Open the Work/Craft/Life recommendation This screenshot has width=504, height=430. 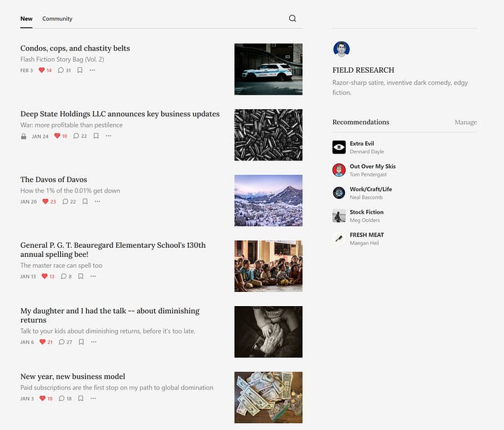[x=370, y=189]
